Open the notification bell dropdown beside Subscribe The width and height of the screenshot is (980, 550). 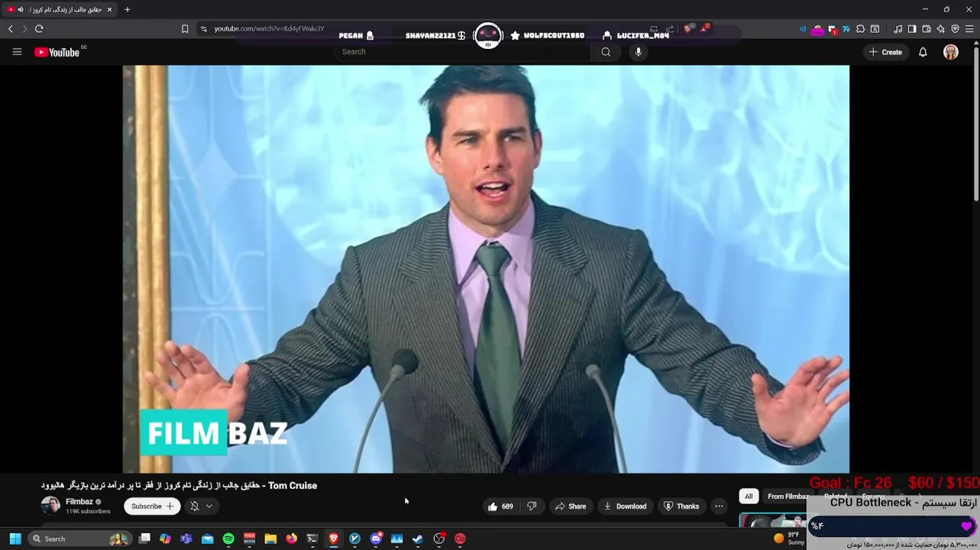tap(201, 506)
